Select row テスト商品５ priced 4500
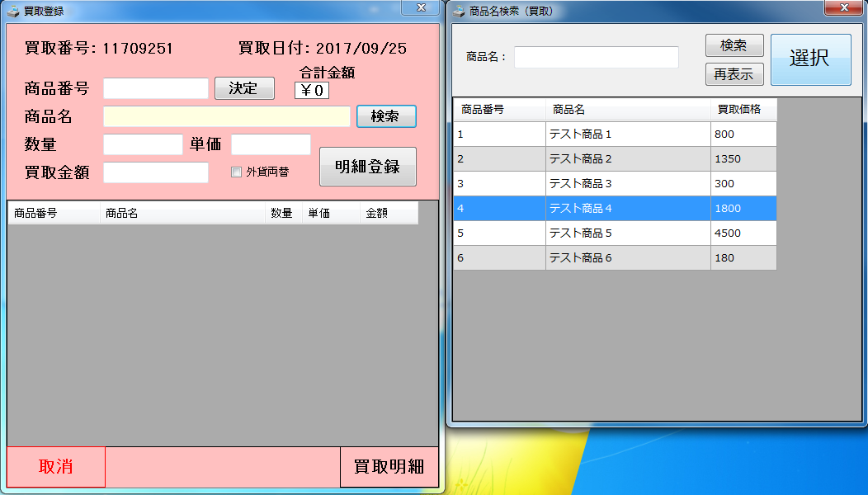The height and width of the screenshot is (495, 868). pyautogui.click(x=615, y=233)
